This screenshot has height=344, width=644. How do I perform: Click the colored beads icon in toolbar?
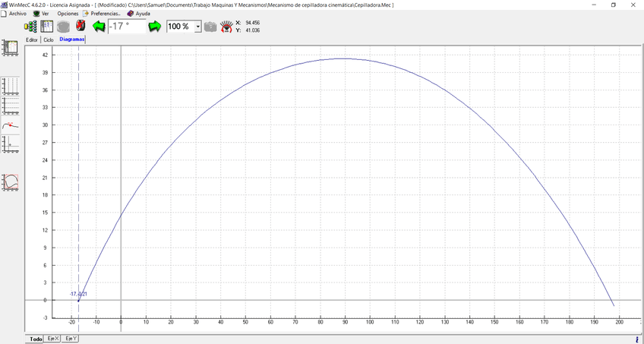[x=30, y=27]
